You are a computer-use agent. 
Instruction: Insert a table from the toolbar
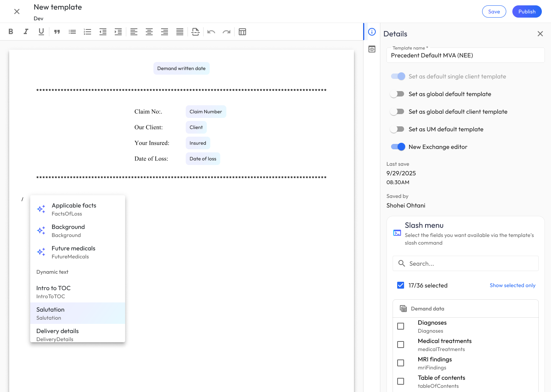point(242,32)
